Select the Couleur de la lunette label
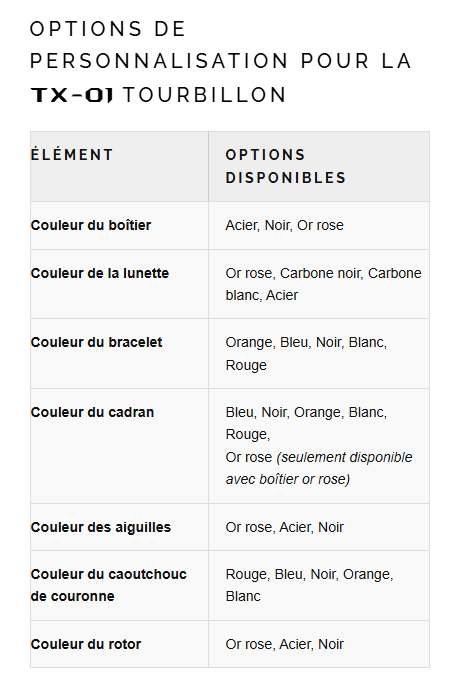The width and height of the screenshot is (449, 689). point(100,273)
